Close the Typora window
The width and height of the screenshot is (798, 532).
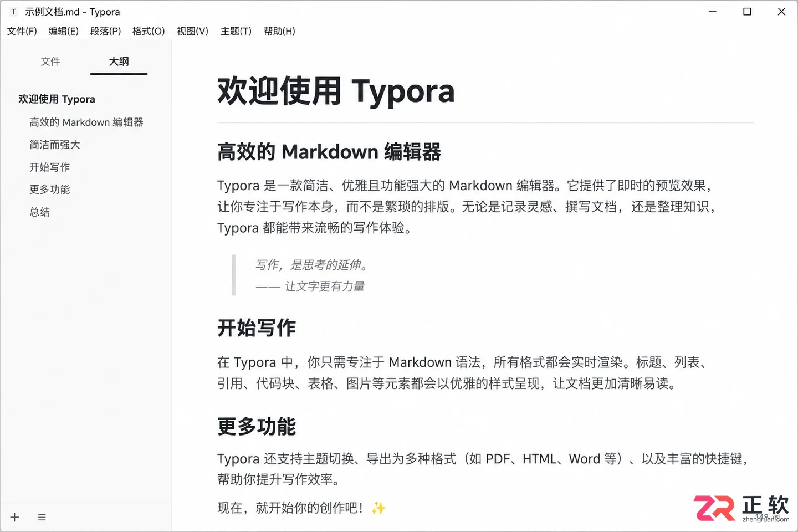[781, 12]
